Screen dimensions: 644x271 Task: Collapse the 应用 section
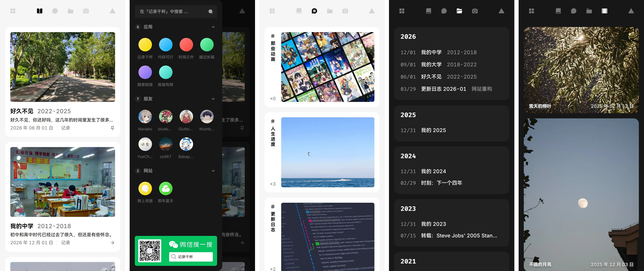[213, 27]
